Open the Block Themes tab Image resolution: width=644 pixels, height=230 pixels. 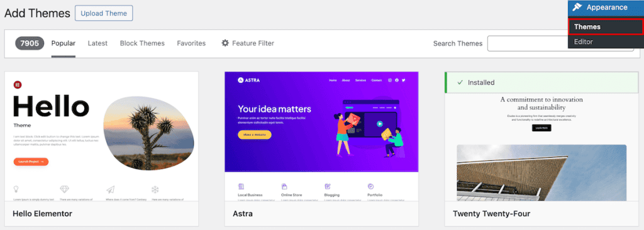(142, 43)
